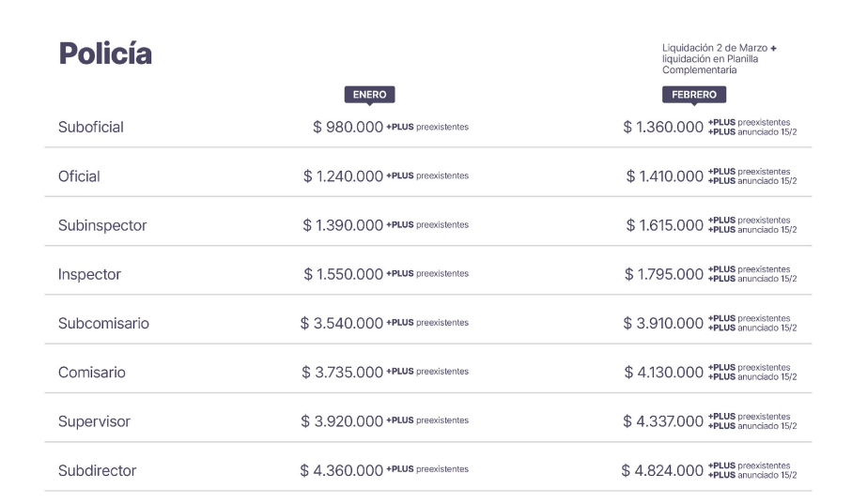This screenshot has height=504, width=852.
Task: Click the $ 980.000 January amount
Action: tap(348, 127)
